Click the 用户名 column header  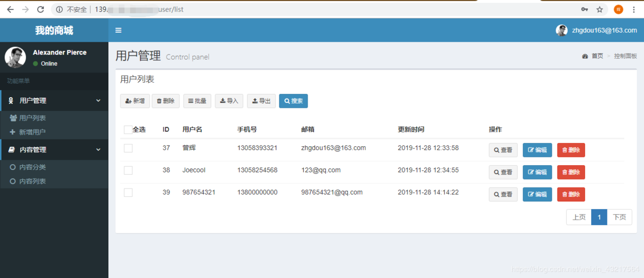point(192,130)
